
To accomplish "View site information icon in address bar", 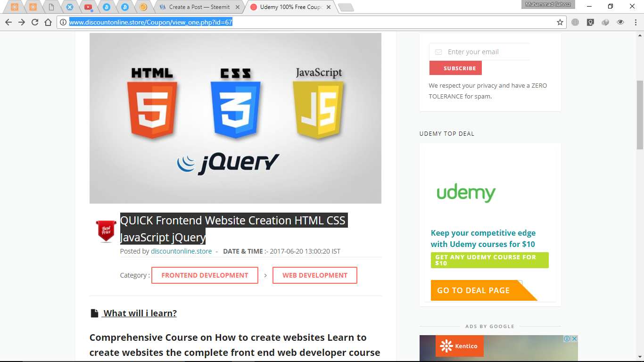I will pyautogui.click(x=63, y=22).
